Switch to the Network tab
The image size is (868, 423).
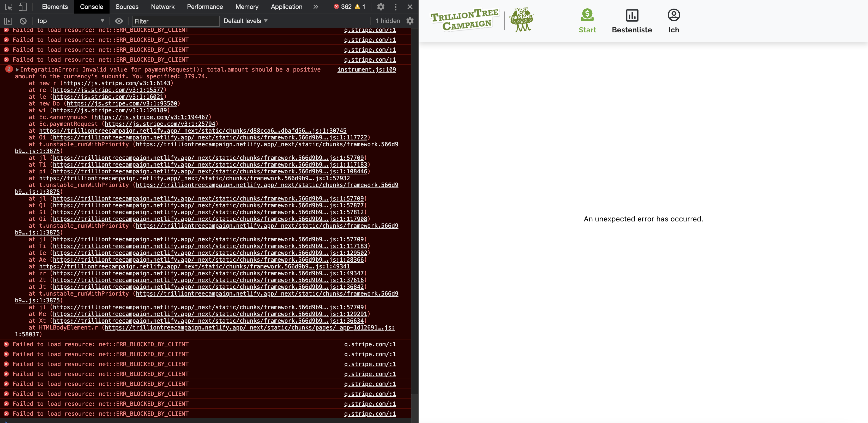pyautogui.click(x=163, y=7)
